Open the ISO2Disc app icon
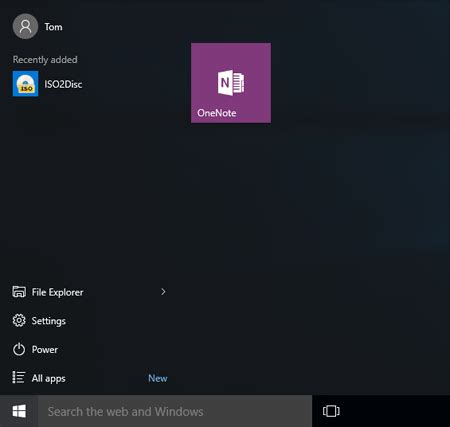This screenshot has width=450, height=427. pyautogui.click(x=25, y=84)
